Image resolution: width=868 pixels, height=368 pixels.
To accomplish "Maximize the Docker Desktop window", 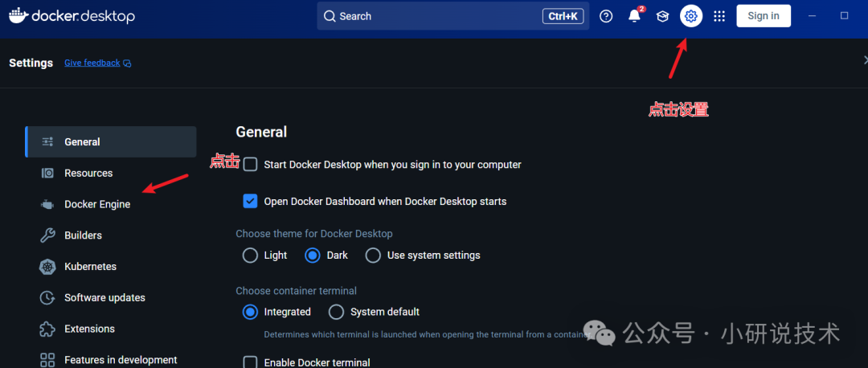I will point(844,16).
